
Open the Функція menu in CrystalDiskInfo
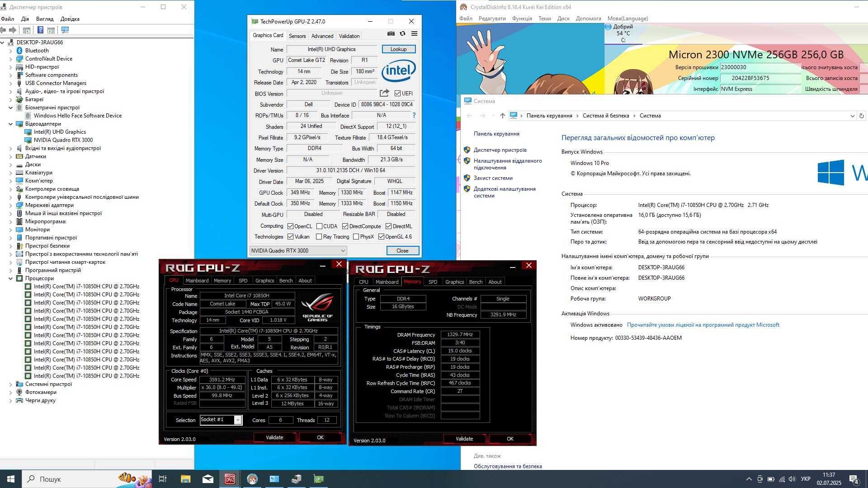[x=522, y=19]
